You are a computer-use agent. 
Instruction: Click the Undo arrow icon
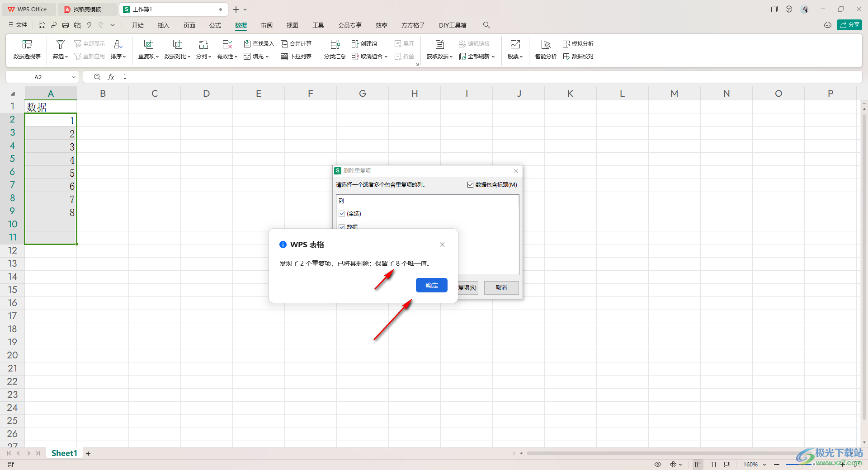[x=89, y=25]
